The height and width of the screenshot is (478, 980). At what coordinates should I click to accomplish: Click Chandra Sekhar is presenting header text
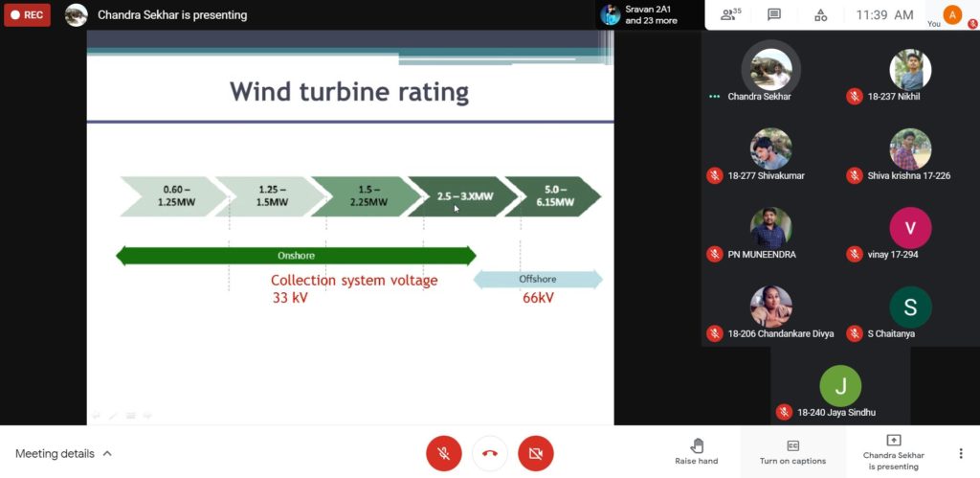point(172,15)
